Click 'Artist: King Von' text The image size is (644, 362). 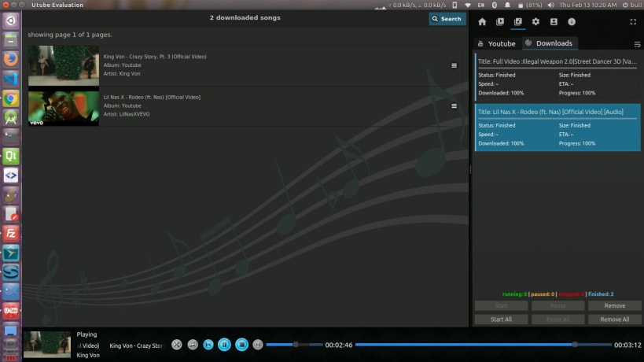122,73
